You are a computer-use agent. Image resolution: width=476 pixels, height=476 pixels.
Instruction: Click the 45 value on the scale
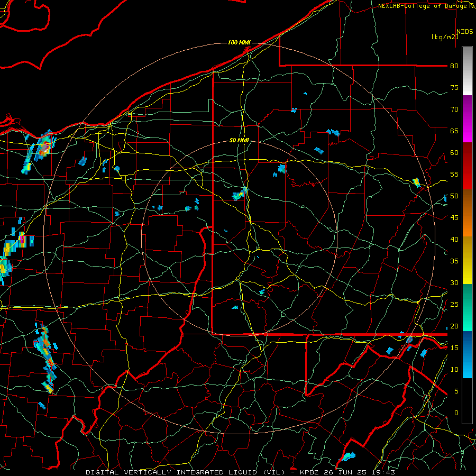click(x=454, y=218)
